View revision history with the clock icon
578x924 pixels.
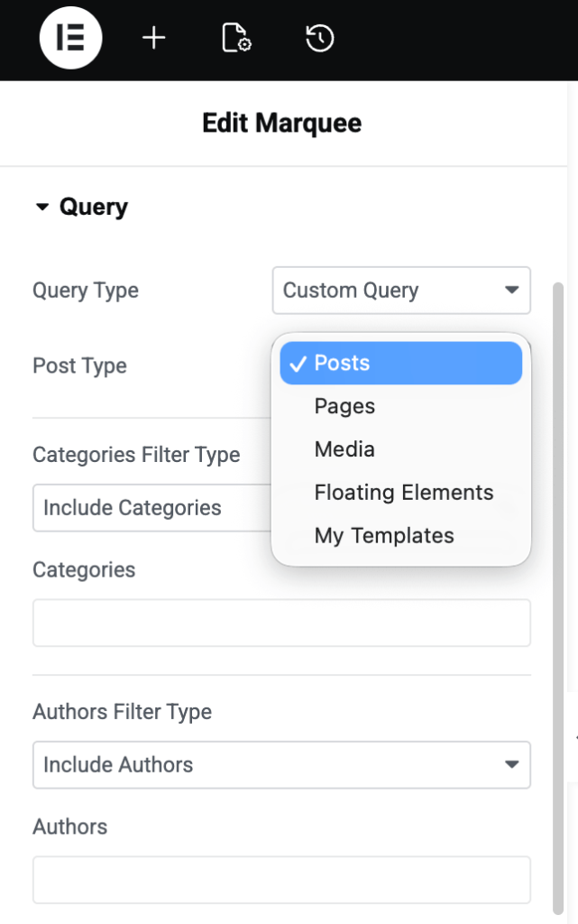tap(317, 39)
